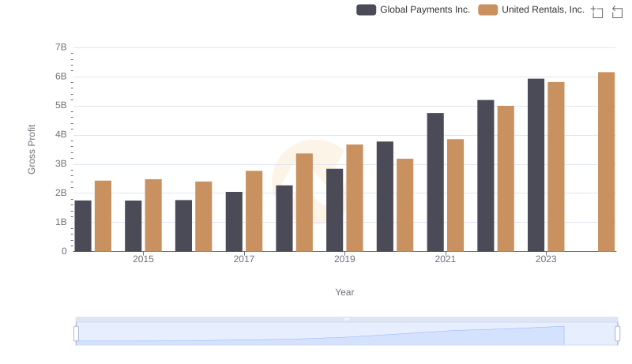Click the 2021 United Rentals bar
This screenshot has width=632, height=364.
pyautogui.click(x=456, y=195)
